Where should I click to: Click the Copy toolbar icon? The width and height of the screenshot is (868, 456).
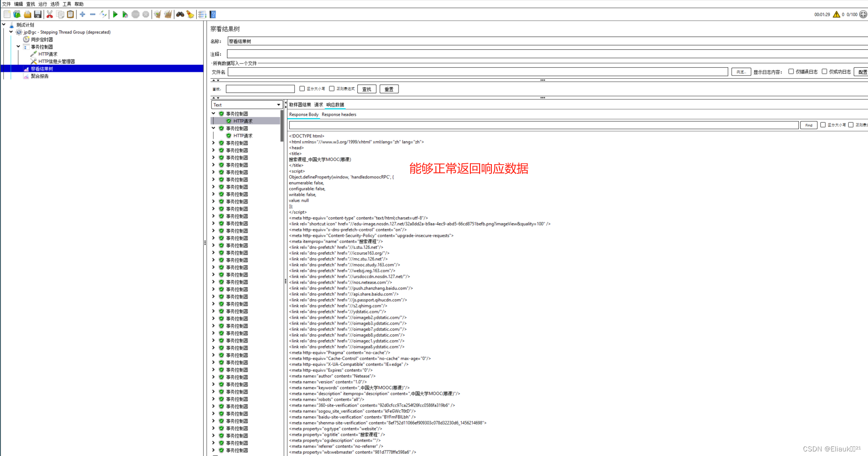pos(60,15)
